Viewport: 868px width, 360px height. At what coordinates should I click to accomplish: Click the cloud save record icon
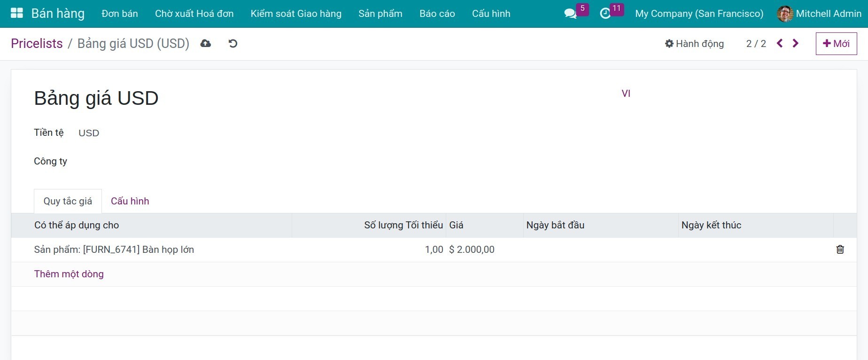(x=205, y=44)
